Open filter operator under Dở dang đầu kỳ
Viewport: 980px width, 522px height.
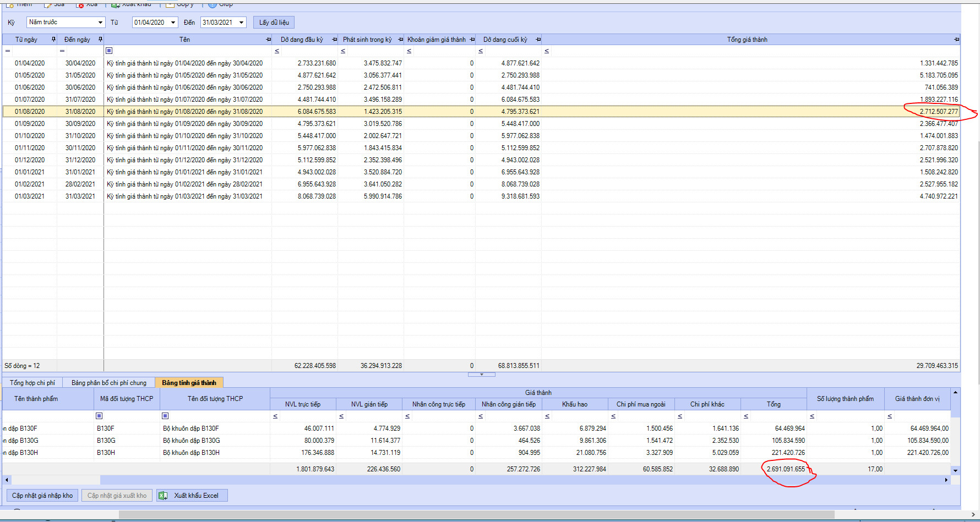[277, 51]
